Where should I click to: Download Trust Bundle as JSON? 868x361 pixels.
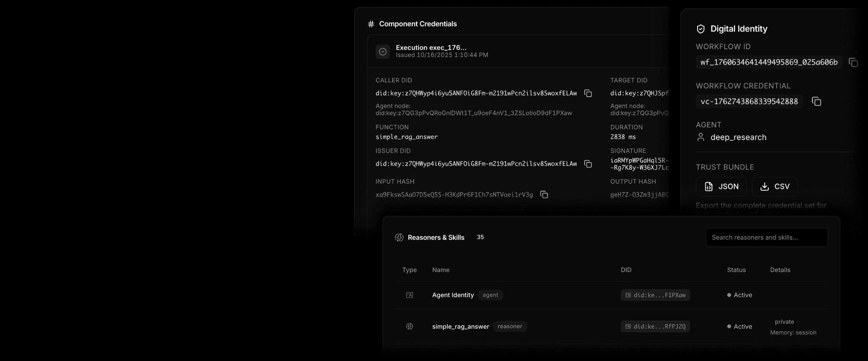[x=721, y=186]
